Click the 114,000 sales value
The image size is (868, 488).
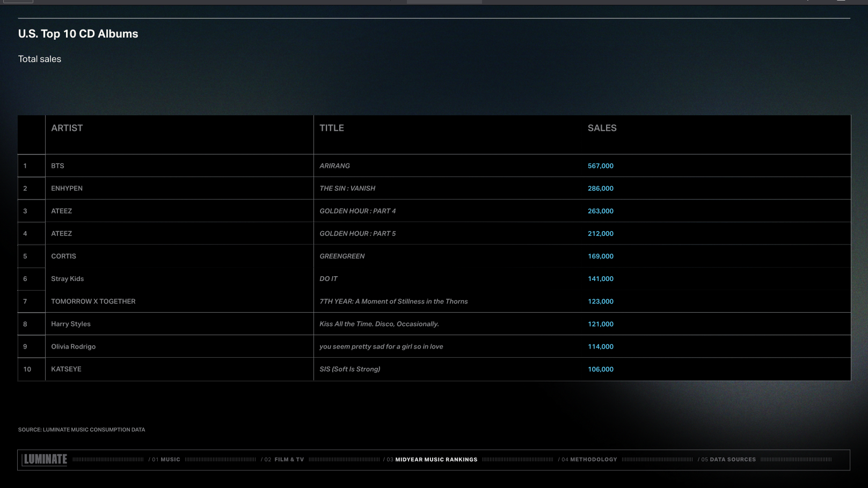click(600, 346)
